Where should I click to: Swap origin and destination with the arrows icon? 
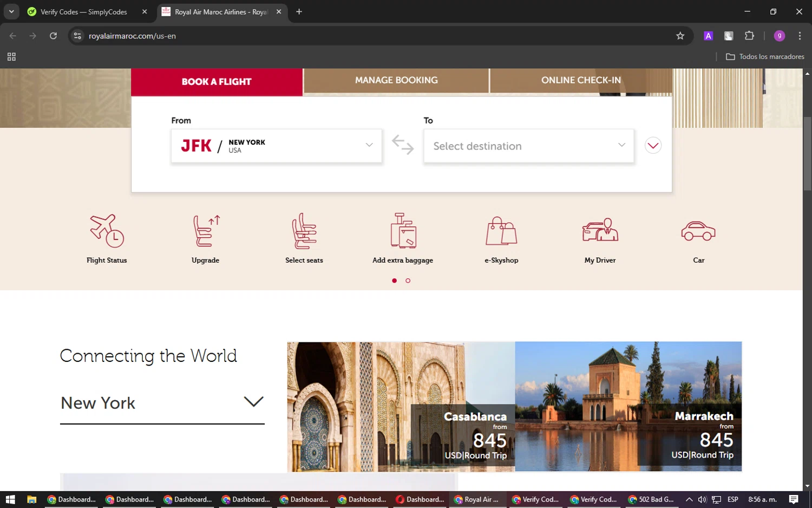[x=403, y=145]
